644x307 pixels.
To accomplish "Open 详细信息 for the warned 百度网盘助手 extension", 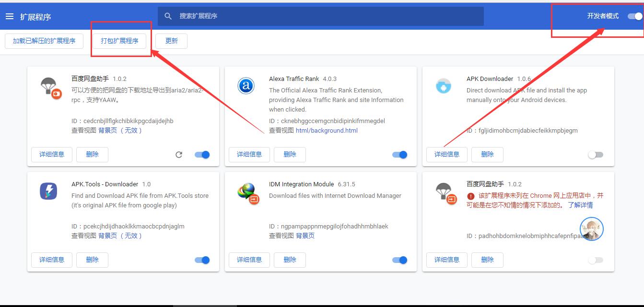I will pos(447,260).
